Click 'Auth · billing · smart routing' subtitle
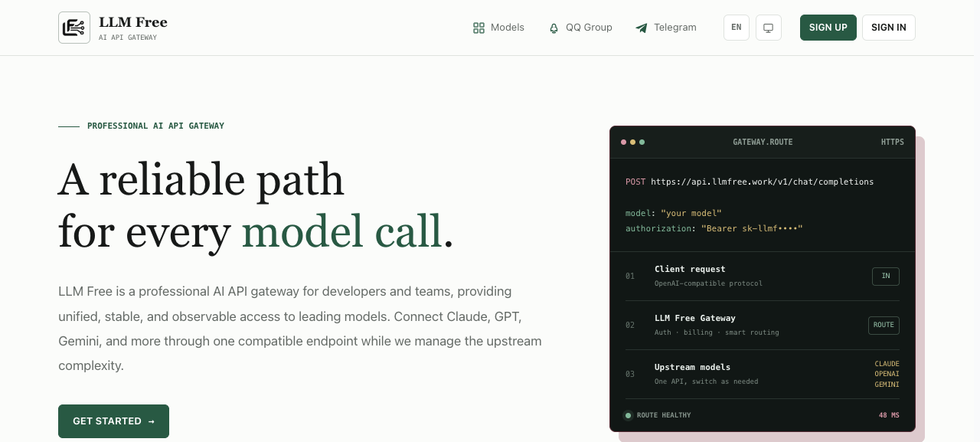This screenshot has width=980, height=442. coord(717,332)
